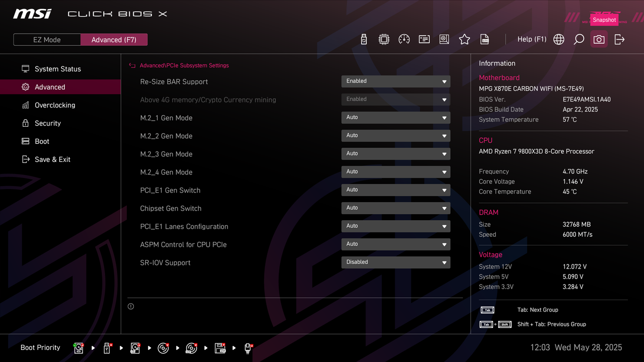Viewport: 644px width, 362px height.
Task: Click the 4.70 GHz frequency value
Action: (575, 171)
